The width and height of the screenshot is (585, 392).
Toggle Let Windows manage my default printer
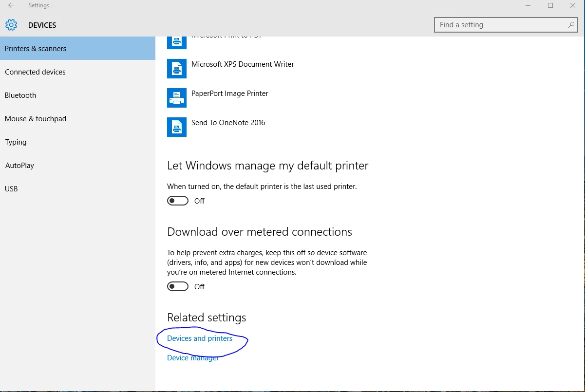click(178, 201)
